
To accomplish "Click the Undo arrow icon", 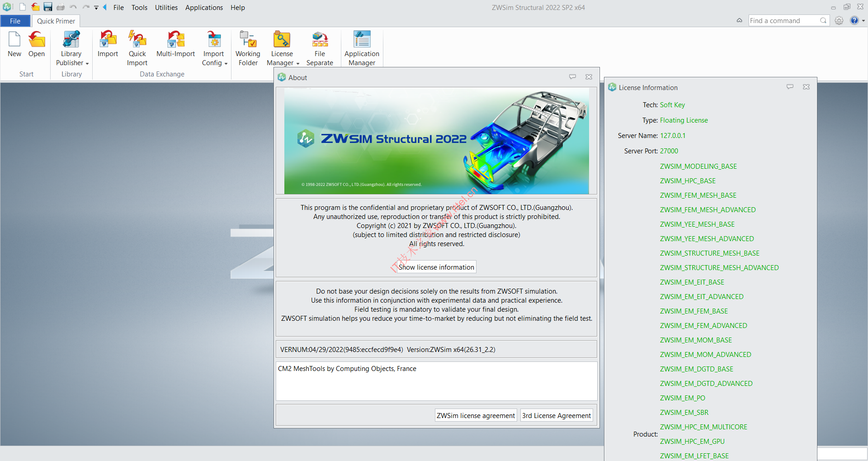I will (73, 7).
